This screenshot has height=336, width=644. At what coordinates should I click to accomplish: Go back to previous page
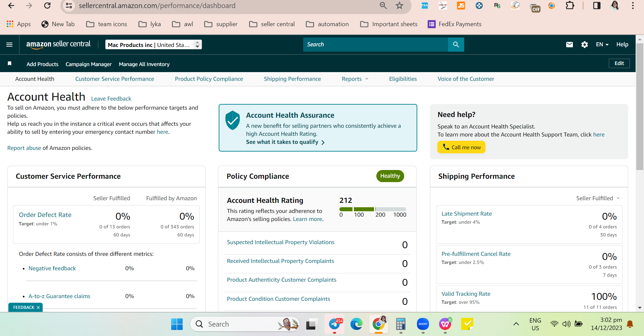(x=11, y=6)
